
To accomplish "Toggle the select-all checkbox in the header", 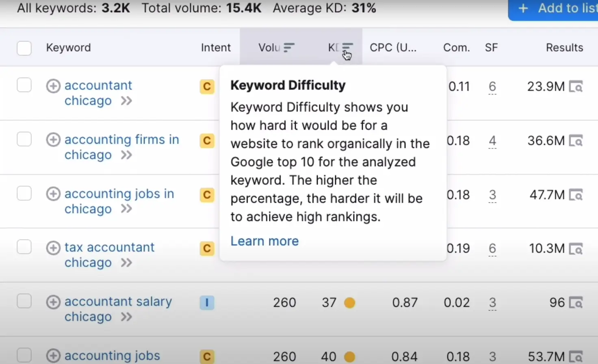I will (24, 48).
